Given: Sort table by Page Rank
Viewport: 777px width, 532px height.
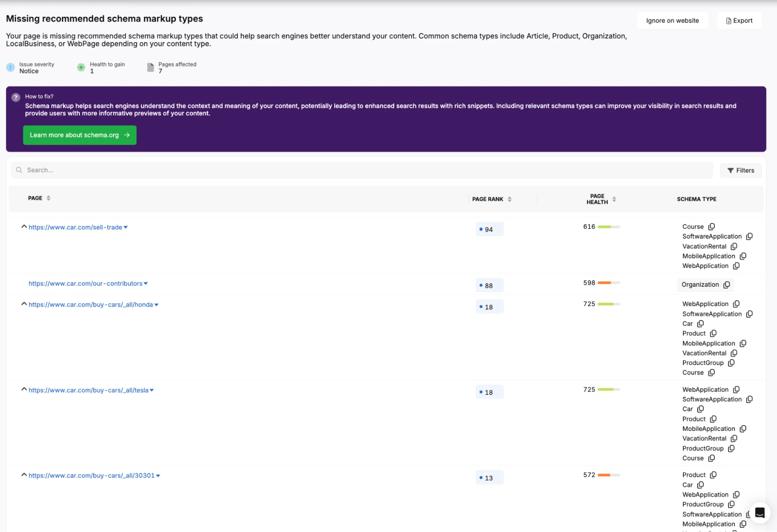Looking at the screenshot, I should (510, 199).
